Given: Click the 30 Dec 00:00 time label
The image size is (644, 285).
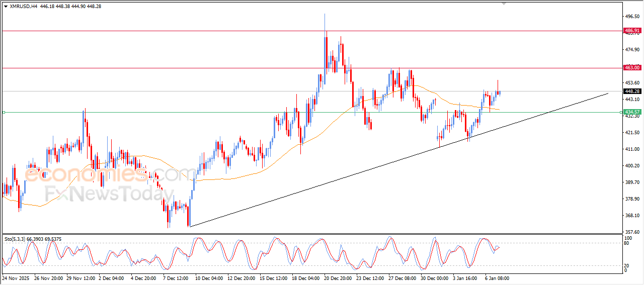Looking at the screenshot, I should coord(434,278).
